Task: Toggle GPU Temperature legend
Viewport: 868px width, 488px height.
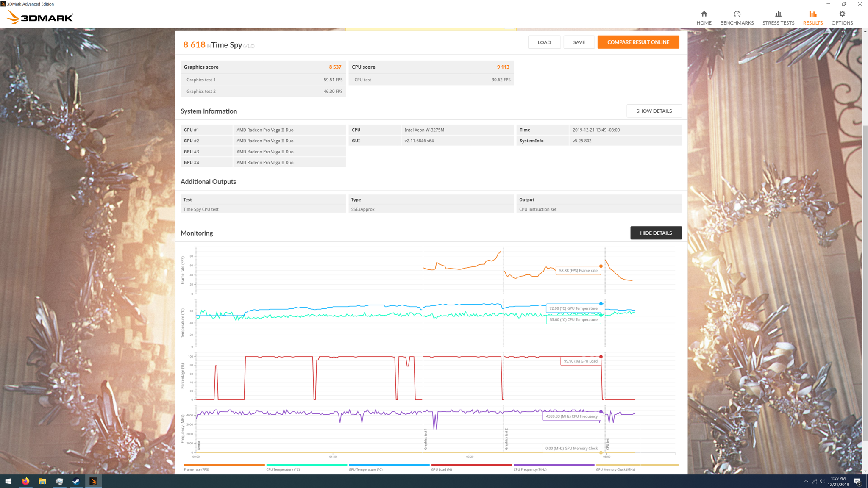Action: (389, 468)
